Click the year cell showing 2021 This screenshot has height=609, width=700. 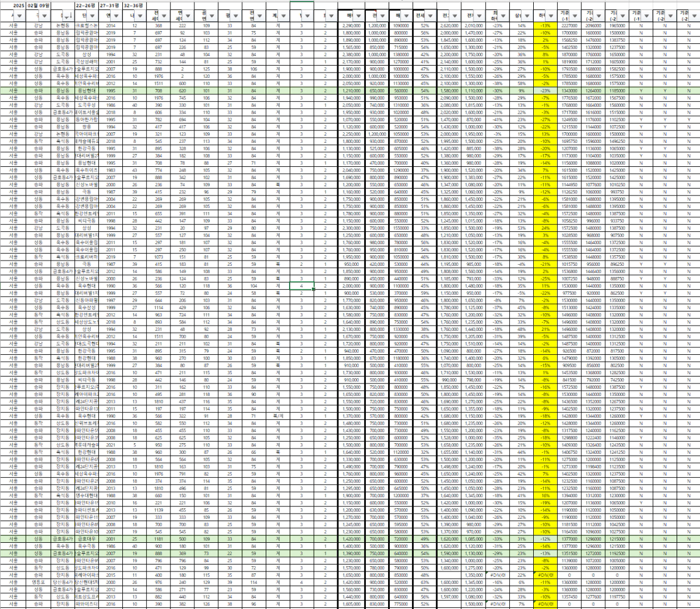(110, 445)
